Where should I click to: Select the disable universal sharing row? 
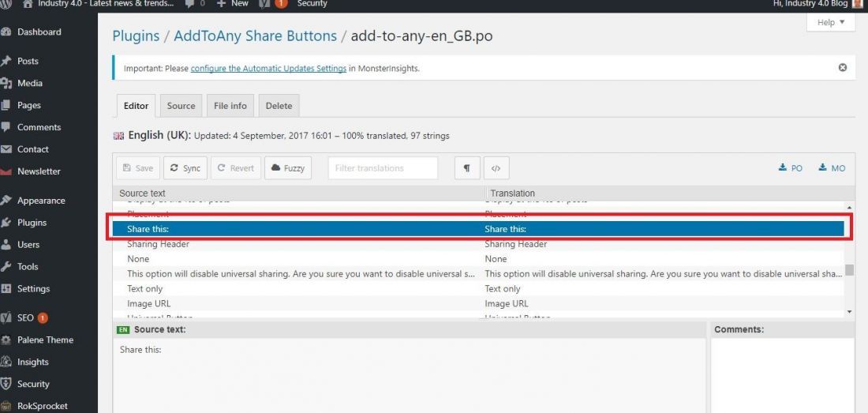coord(478,274)
